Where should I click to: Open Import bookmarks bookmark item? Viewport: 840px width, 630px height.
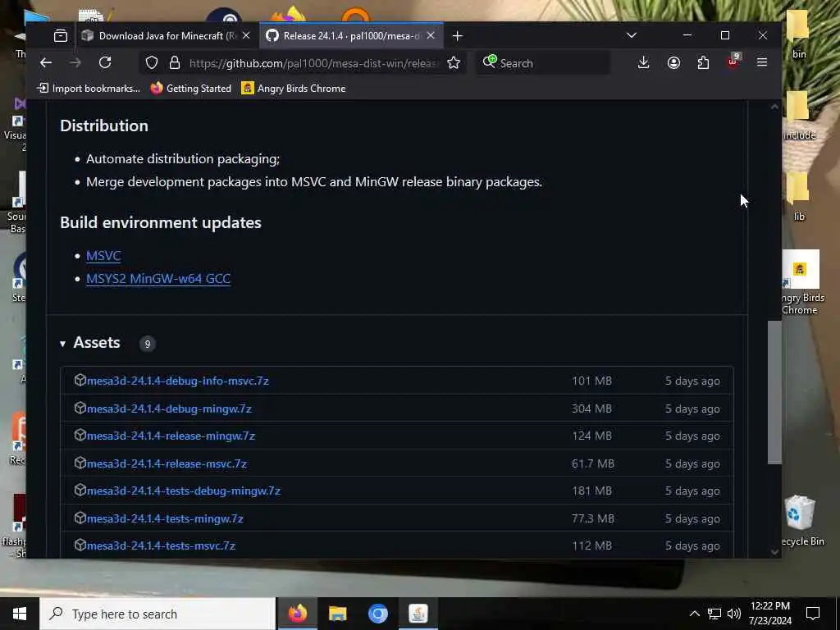point(89,89)
